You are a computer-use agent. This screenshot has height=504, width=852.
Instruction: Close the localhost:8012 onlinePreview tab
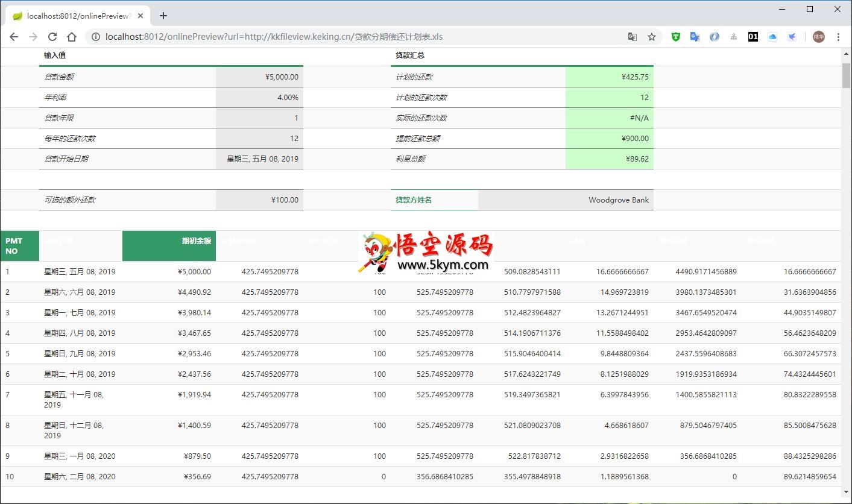(x=140, y=16)
